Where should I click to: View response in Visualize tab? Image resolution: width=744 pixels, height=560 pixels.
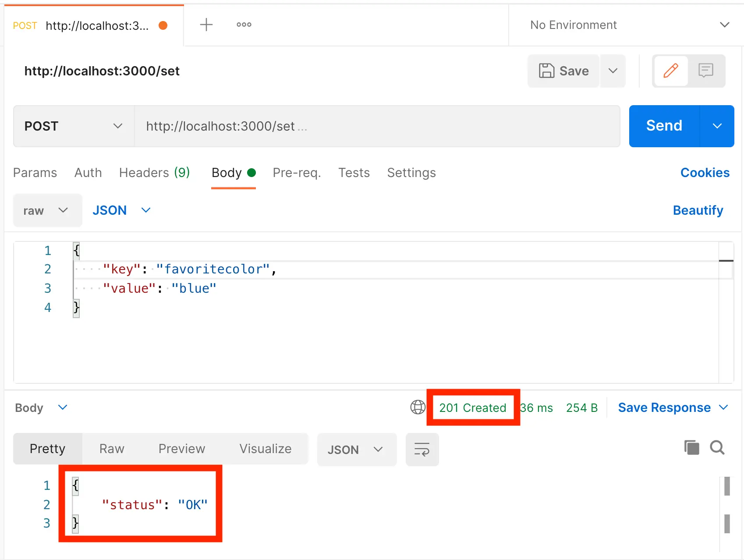point(265,448)
